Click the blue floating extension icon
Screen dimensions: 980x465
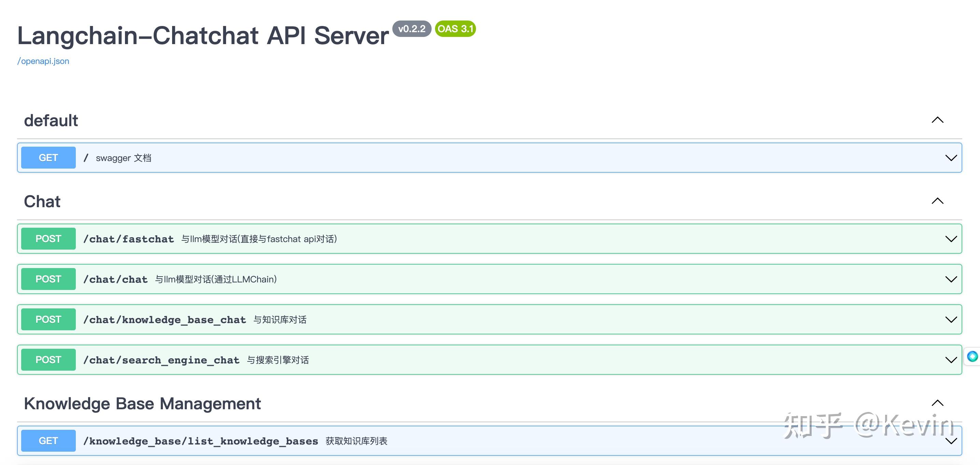[972, 357]
